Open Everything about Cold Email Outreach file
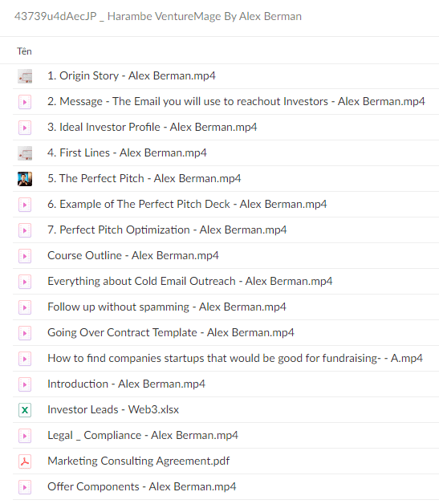Image resolution: width=439 pixels, height=504 pixels. (190, 281)
